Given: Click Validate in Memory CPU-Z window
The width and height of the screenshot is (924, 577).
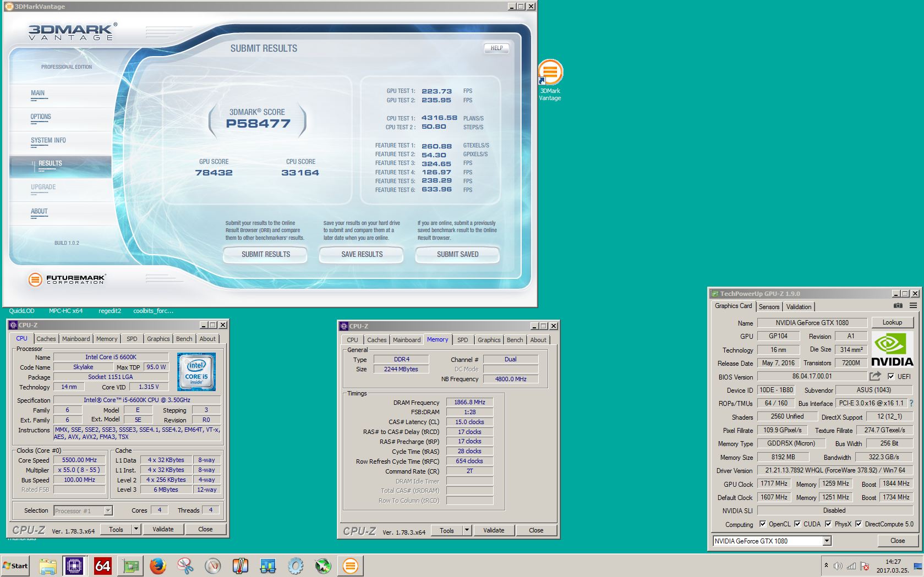Looking at the screenshot, I should pos(494,530).
